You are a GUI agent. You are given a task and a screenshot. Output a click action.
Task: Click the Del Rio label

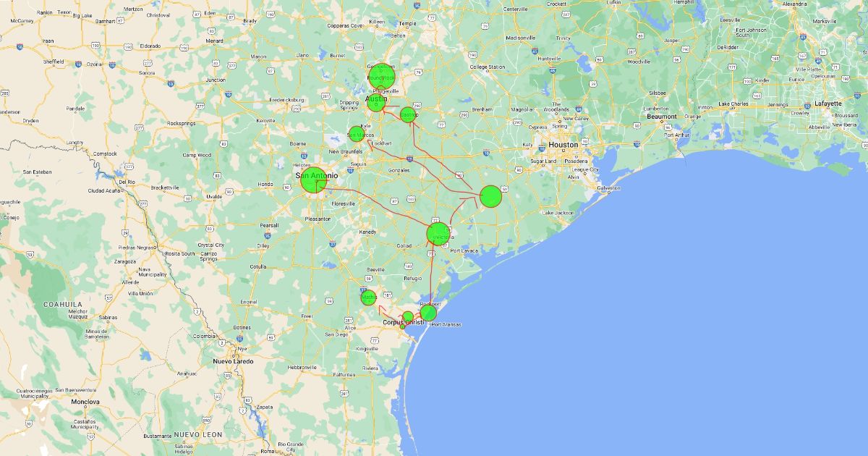point(127,182)
